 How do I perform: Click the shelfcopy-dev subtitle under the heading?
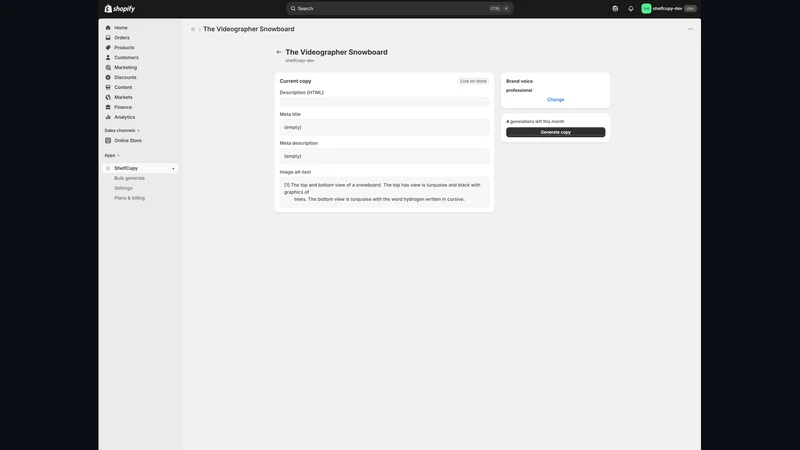pyautogui.click(x=300, y=61)
